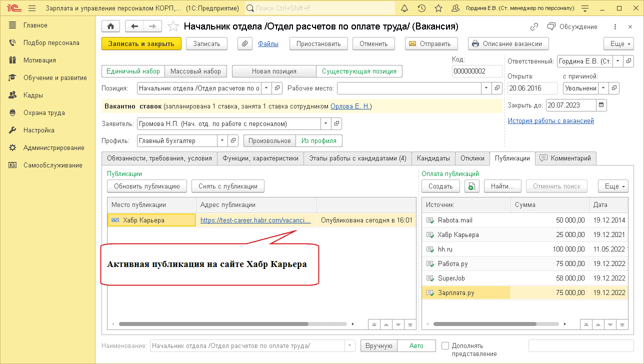Click the get link (chain) icon
This screenshot has height=364, width=644.
coord(534,26)
